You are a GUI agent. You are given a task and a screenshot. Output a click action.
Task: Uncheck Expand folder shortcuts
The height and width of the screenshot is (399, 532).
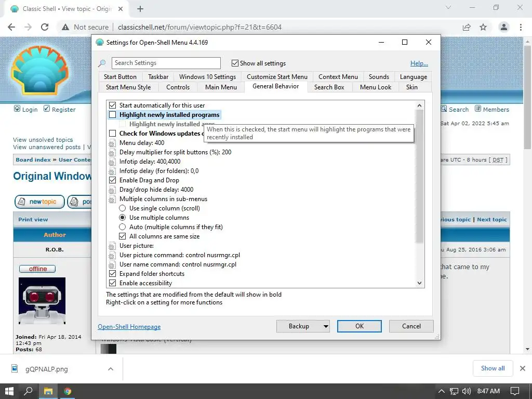(x=113, y=274)
